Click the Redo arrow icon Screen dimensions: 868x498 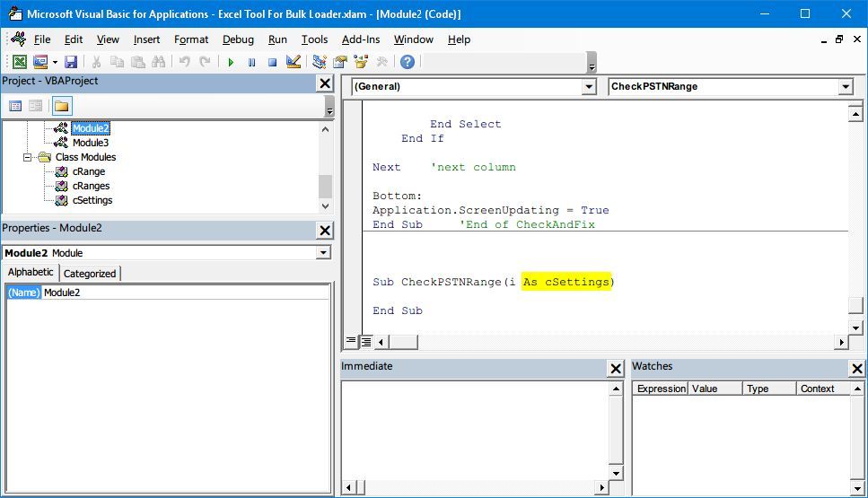click(205, 61)
